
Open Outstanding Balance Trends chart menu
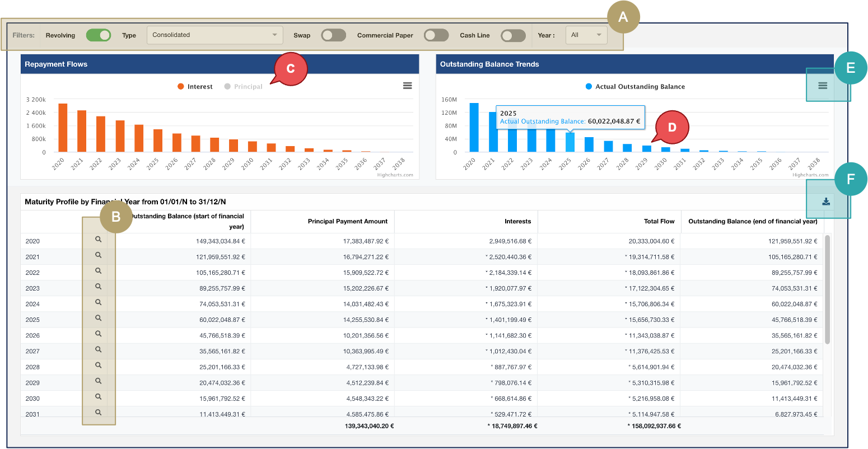click(x=822, y=86)
